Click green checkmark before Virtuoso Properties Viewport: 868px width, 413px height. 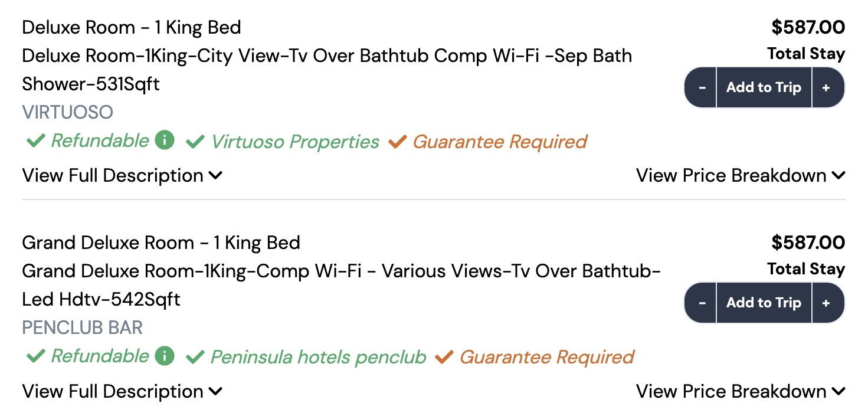pos(195,142)
